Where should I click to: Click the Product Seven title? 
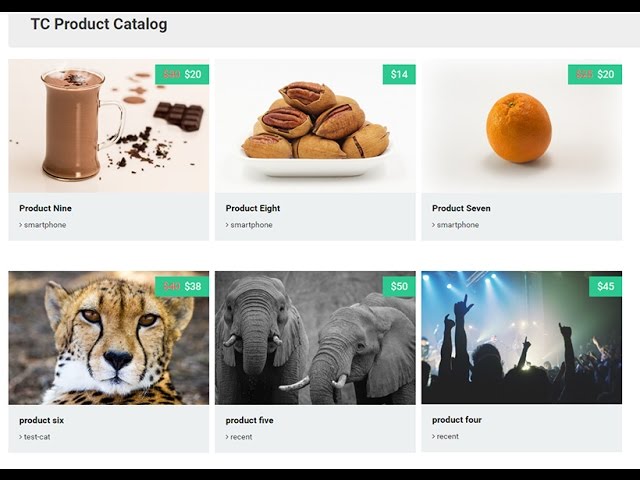pos(461,208)
